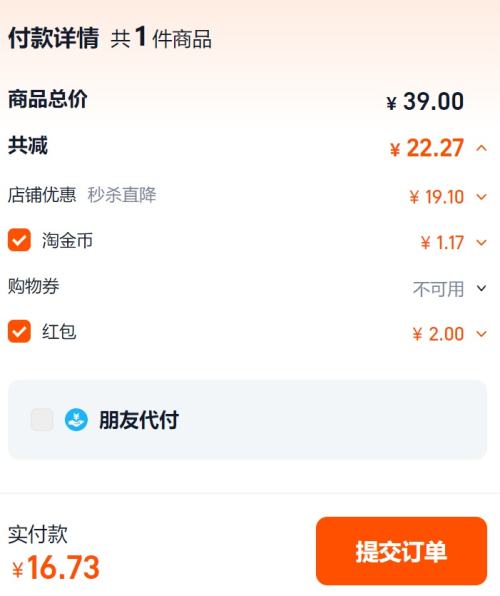Tap the ¥2.00 red packet amount
Viewport: 500px width, 596px height.
tap(438, 334)
